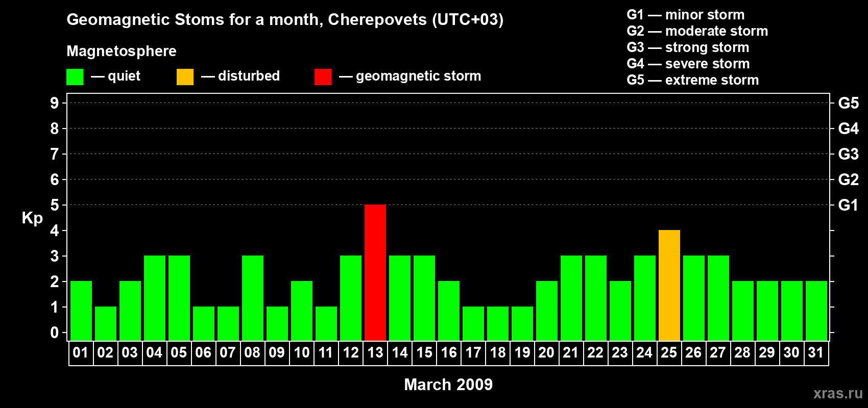
Task: Click the Kp axis label
Action: [32, 218]
